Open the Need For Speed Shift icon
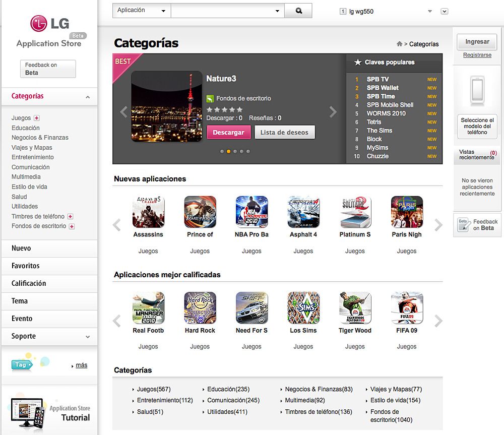Screen dimensions: 504x435 pyautogui.click(x=251, y=307)
